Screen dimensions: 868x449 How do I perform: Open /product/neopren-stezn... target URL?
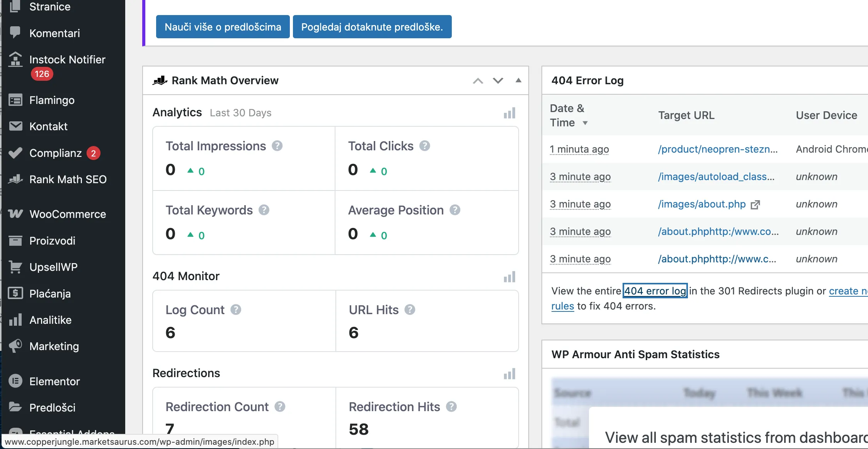[718, 149]
